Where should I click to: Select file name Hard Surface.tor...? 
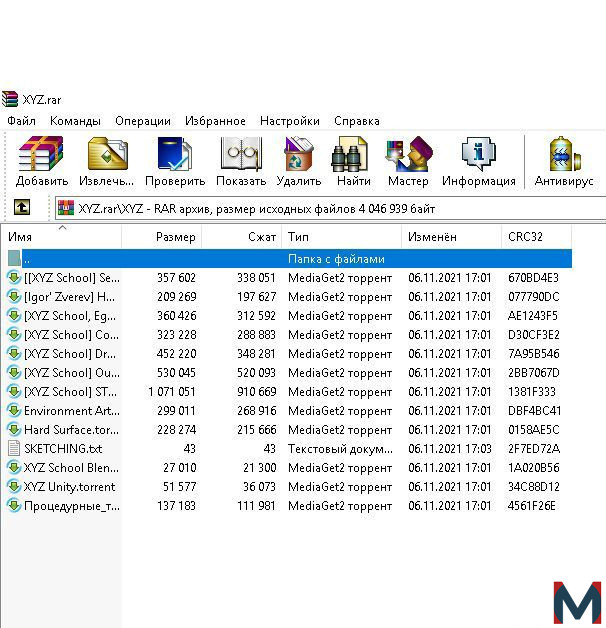[x=71, y=430]
